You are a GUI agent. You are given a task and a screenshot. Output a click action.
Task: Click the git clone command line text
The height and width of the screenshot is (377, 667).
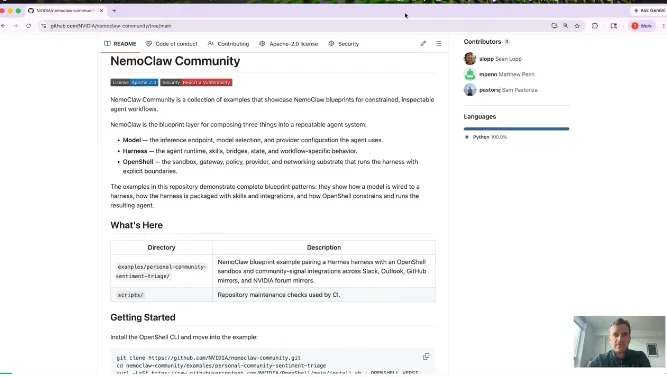[x=208, y=358]
